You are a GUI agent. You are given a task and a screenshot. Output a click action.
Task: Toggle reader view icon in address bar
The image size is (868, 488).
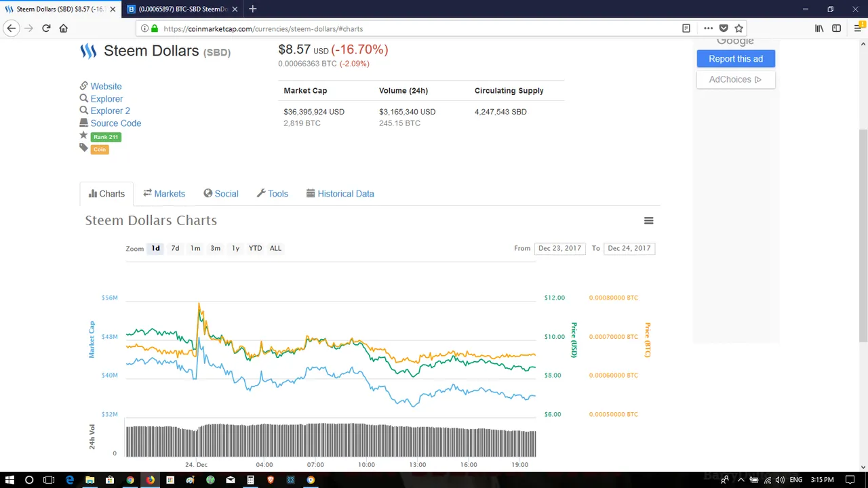click(686, 28)
